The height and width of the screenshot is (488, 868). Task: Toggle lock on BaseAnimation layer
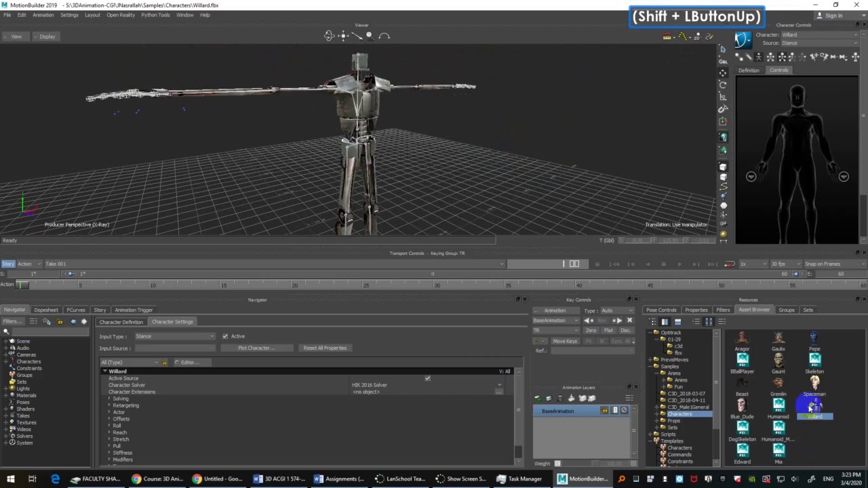605,411
